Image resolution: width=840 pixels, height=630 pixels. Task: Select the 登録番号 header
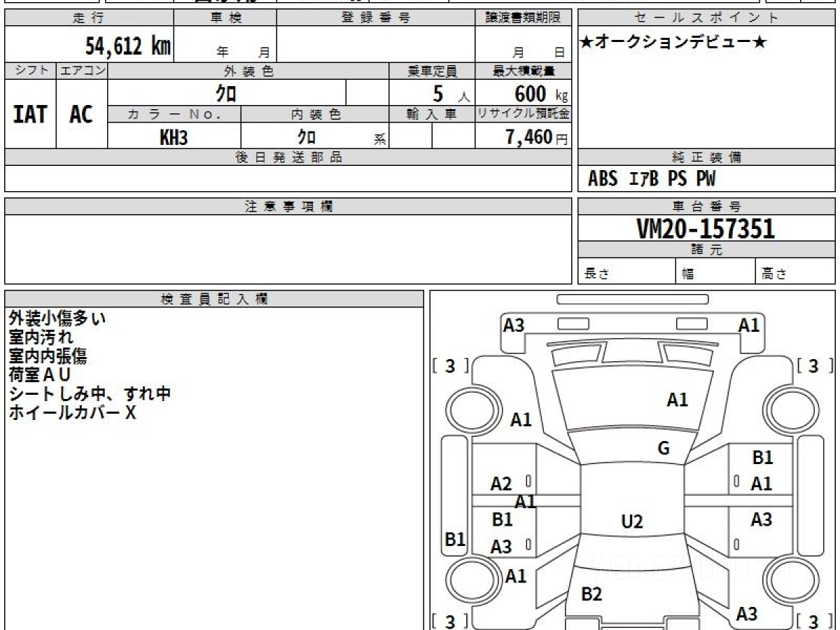click(x=376, y=18)
